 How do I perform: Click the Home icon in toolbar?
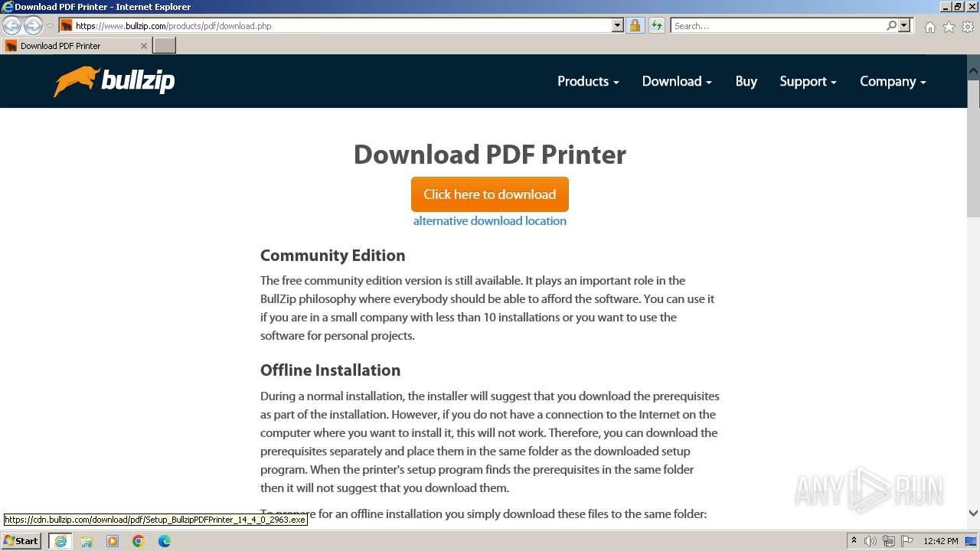pyautogui.click(x=929, y=27)
